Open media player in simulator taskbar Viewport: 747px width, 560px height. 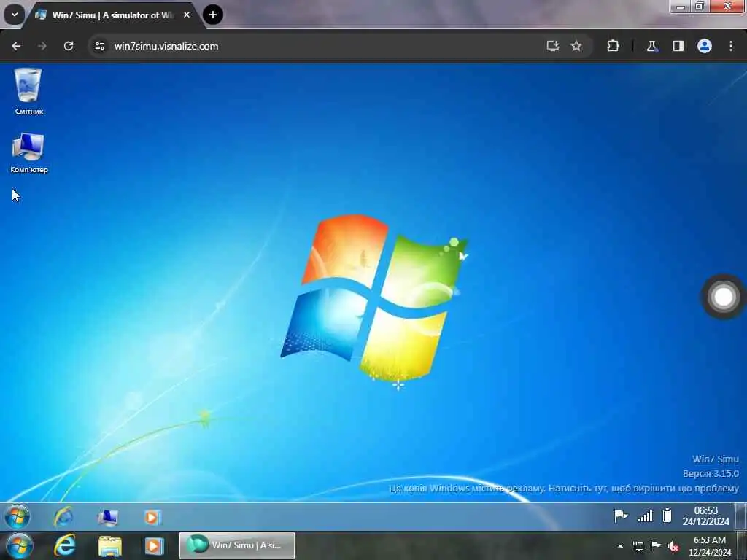click(152, 517)
